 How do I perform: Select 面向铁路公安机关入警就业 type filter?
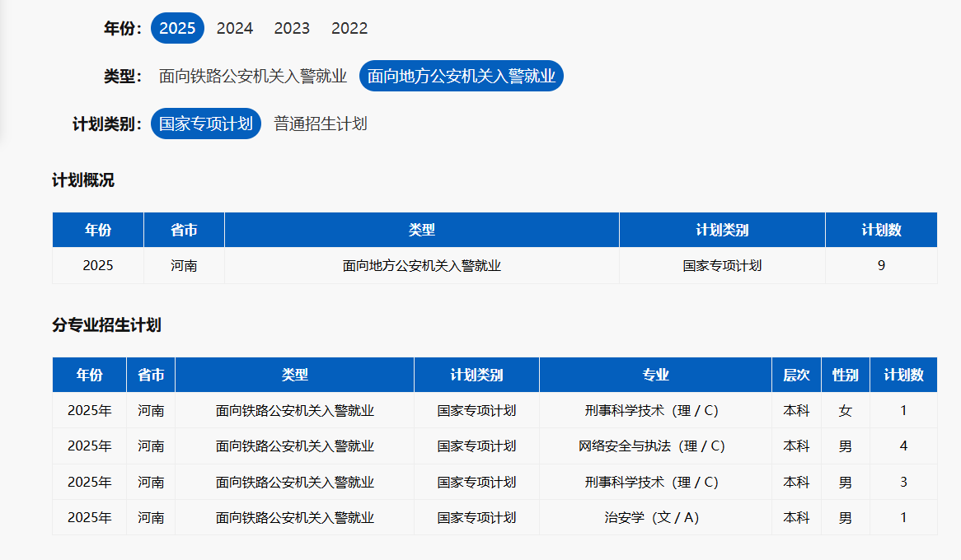pos(252,77)
